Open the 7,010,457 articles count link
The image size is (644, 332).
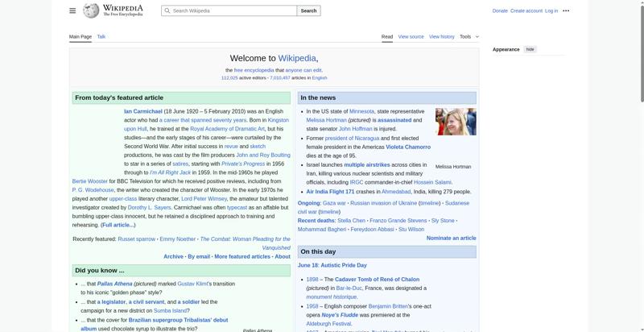(279, 77)
